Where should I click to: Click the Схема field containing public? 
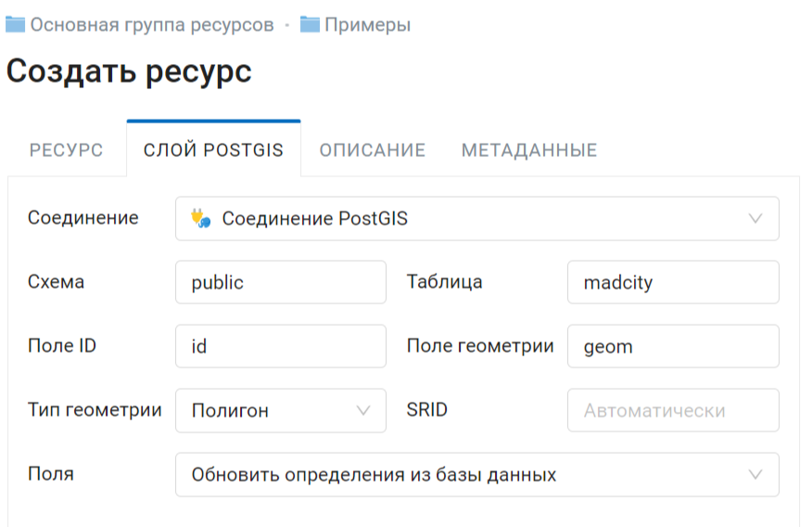(281, 282)
